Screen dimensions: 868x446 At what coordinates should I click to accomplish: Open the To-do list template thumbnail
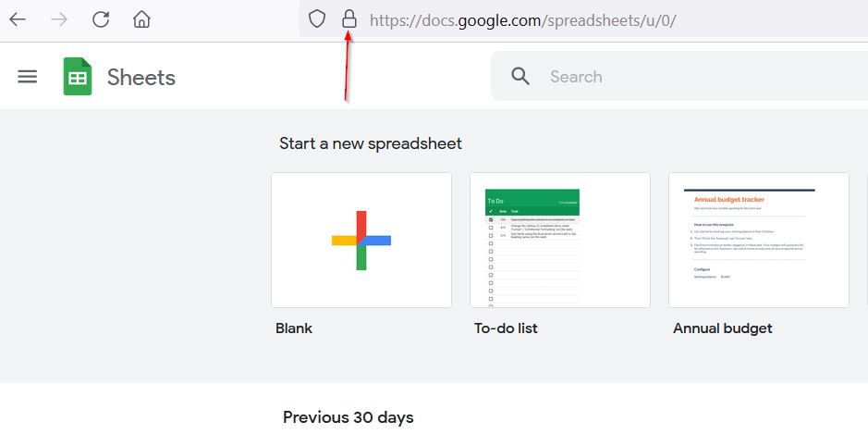pos(560,240)
